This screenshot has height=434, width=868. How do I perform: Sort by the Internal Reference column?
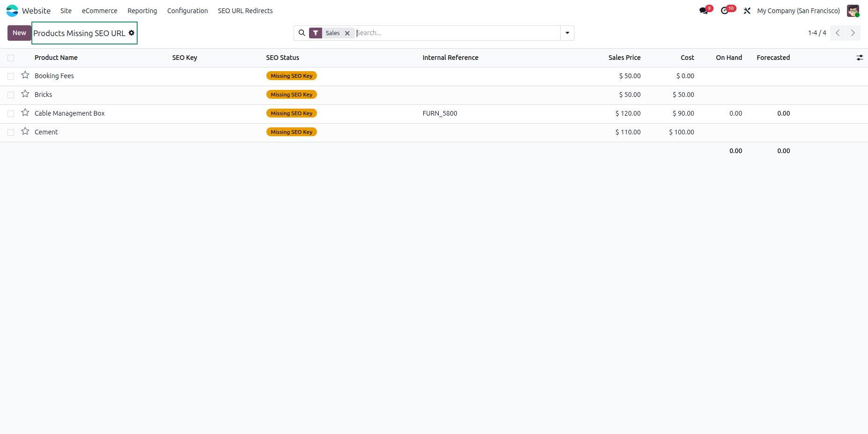pyautogui.click(x=450, y=58)
